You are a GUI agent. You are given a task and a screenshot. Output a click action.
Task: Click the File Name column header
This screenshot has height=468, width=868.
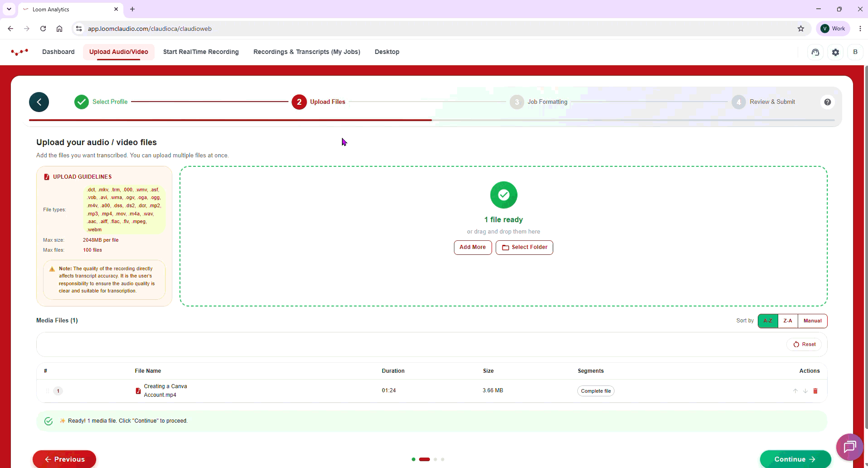point(148,371)
